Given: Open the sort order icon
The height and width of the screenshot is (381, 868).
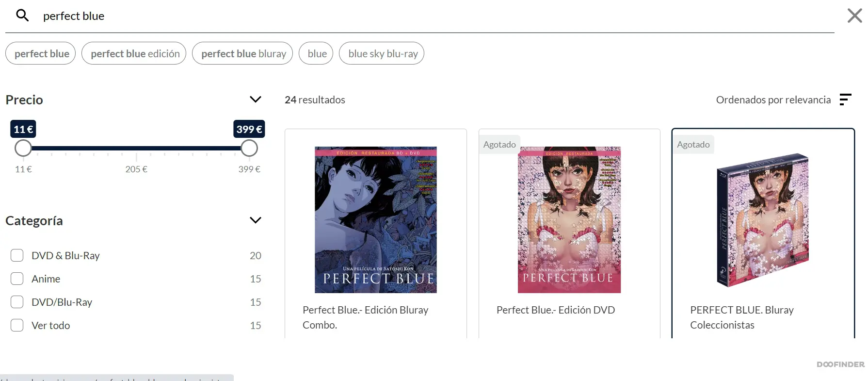Looking at the screenshot, I should tap(845, 99).
